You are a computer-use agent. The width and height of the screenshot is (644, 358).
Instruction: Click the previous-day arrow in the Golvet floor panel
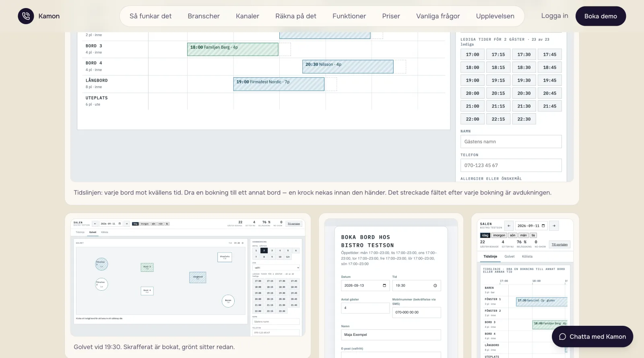tap(95, 224)
